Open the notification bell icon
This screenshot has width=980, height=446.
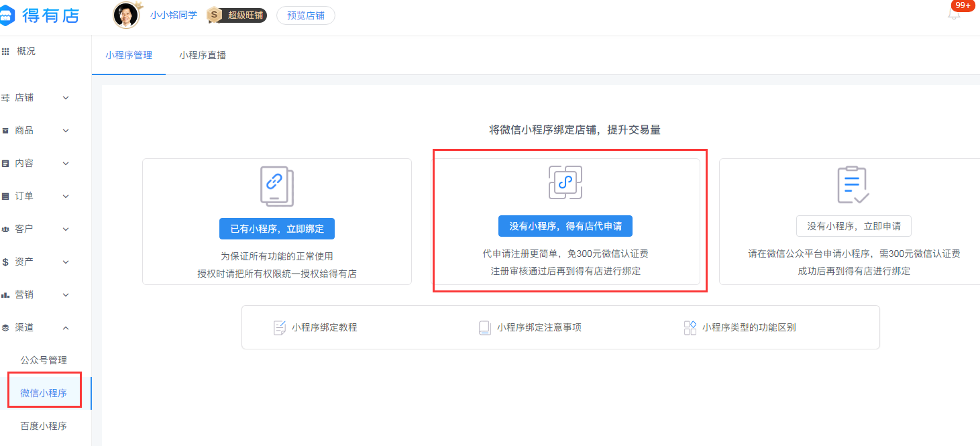click(x=954, y=14)
